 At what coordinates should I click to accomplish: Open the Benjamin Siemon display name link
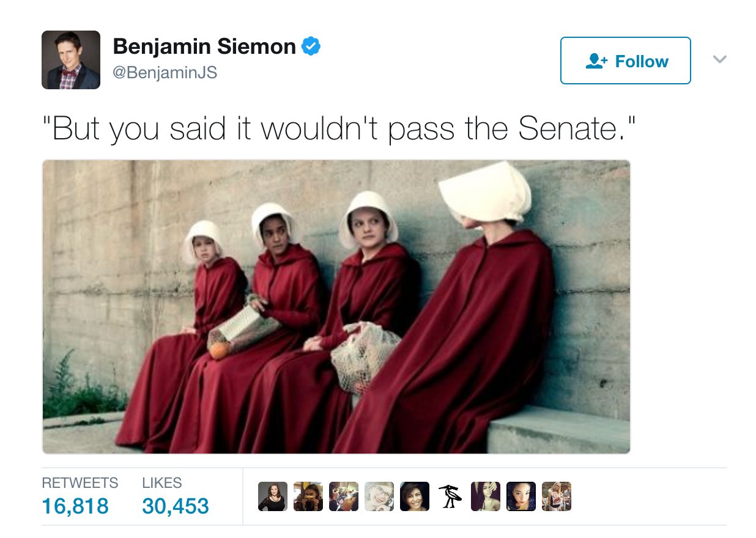pos(205,46)
